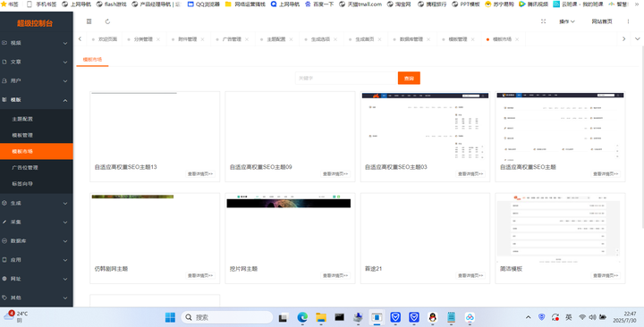This screenshot has width=644, height=327.
Task: Expand the 生成 sidebar menu
Action: [65, 204]
